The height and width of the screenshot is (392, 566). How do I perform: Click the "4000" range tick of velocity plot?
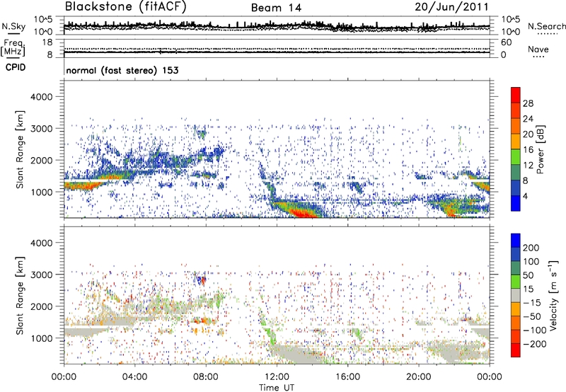[41, 243]
